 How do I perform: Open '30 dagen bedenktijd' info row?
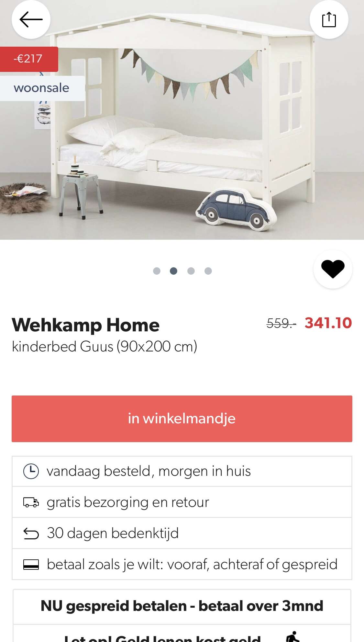coord(182,533)
